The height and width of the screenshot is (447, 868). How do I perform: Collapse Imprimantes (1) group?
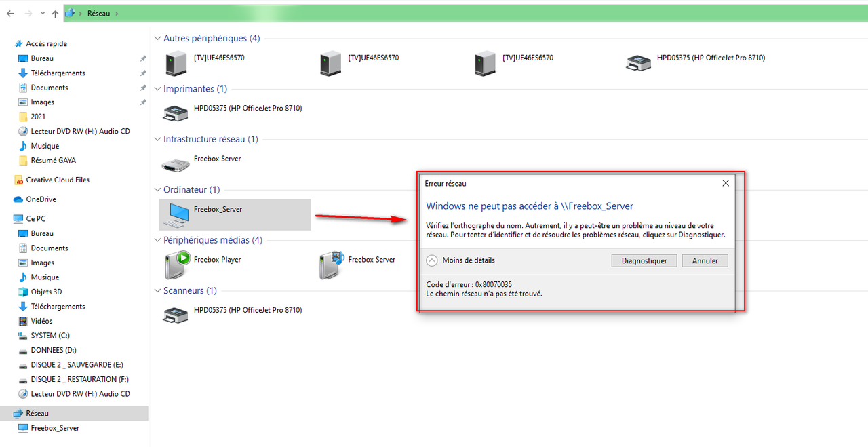coord(158,89)
